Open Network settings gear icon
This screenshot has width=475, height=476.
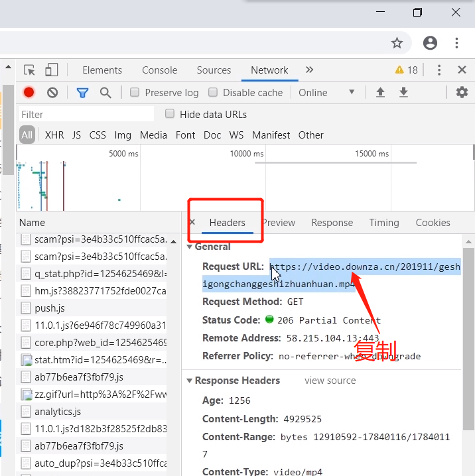[462, 93]
